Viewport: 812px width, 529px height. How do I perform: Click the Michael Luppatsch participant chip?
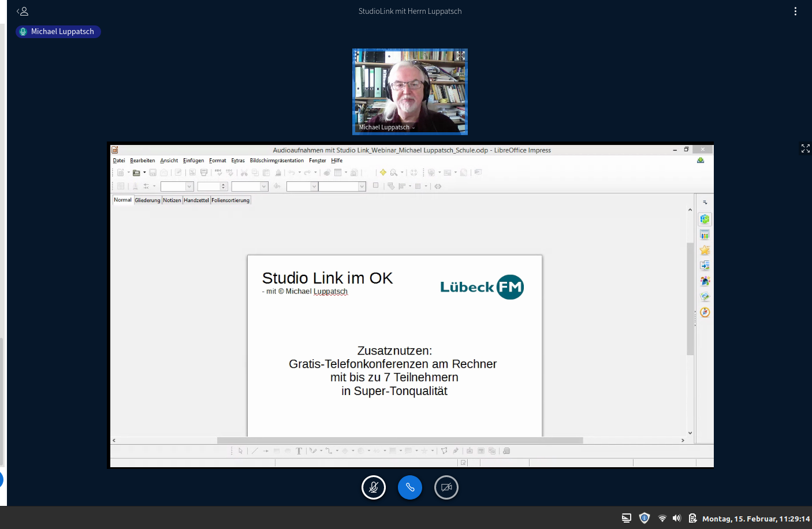(x=58, y=32)
